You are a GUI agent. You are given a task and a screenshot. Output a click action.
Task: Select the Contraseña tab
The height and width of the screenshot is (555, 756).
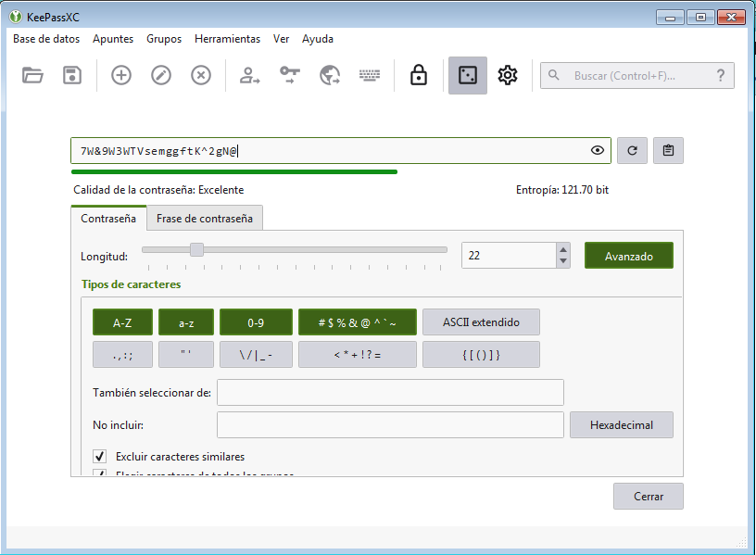tap(108, 219)
